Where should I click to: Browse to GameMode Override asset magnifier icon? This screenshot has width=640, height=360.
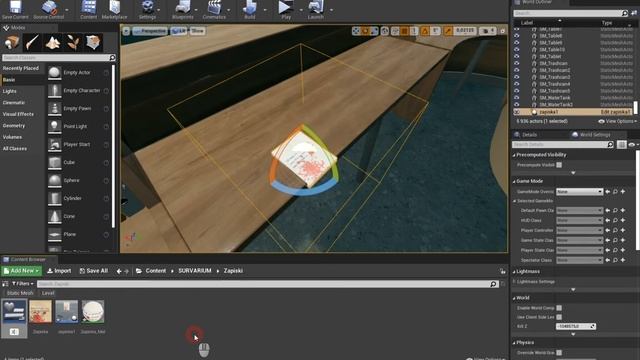pyautogui.click(x=615, y=191)
